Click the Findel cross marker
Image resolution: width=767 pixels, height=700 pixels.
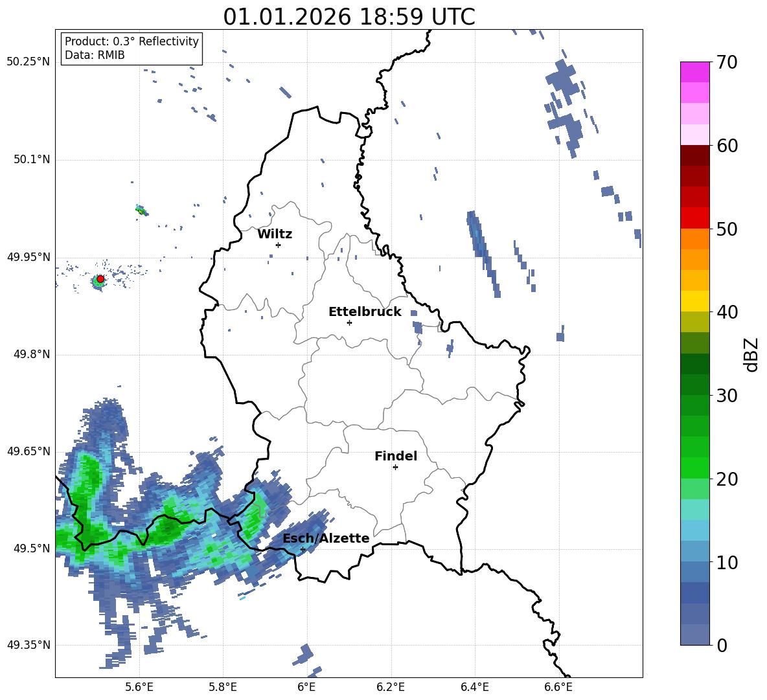coord(395,468)
